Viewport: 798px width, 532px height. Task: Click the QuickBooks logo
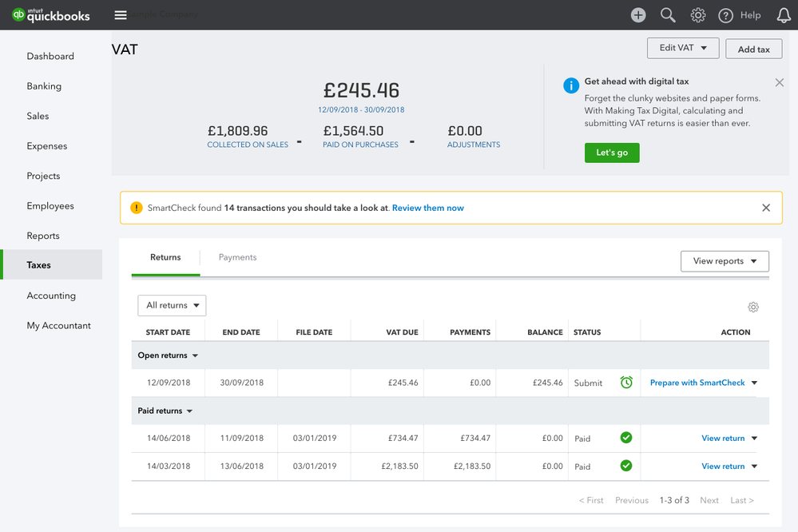click(x=51, y=15)
